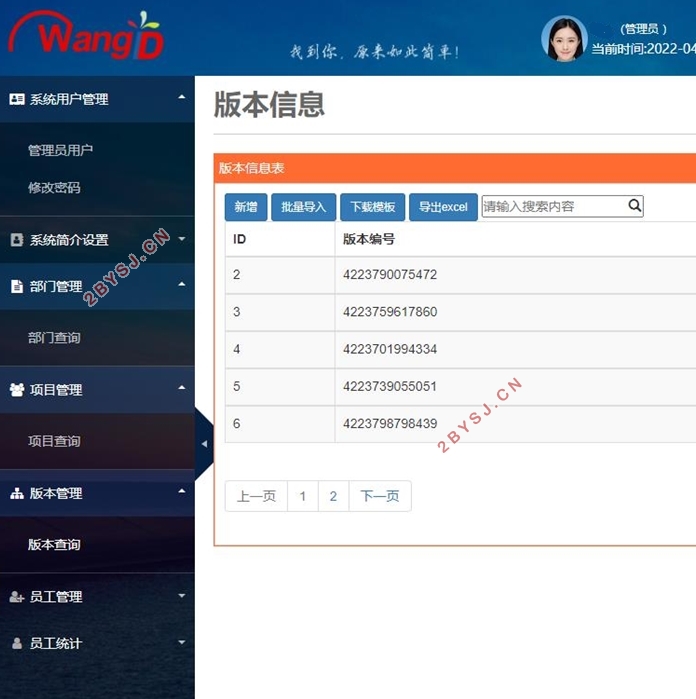The height and width of the screenshot is (699, 696).
Task: Click the 部门管理 document icon
Action: pyautogui.click(x=17, y=286)
